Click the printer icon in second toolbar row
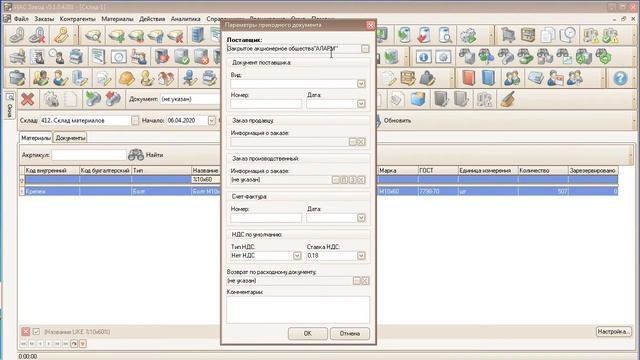 [x=76, y=57]
